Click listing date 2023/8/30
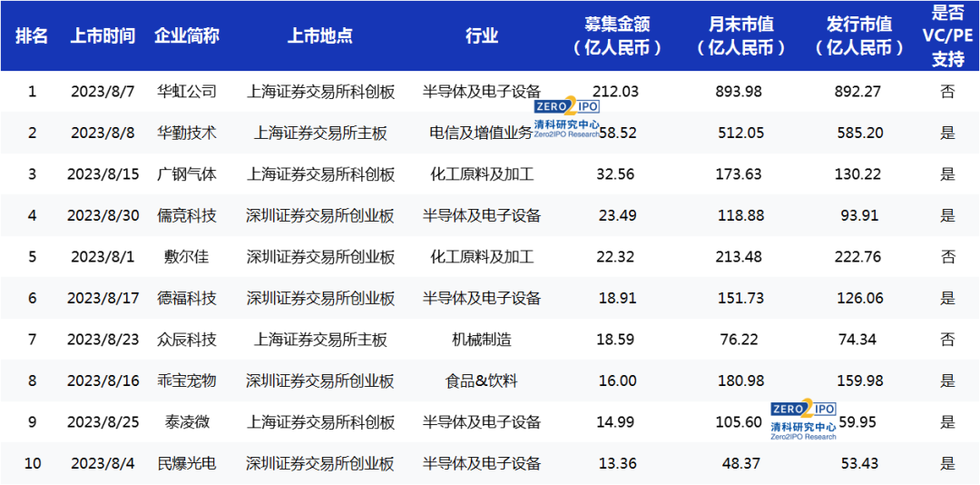The height and width of the screenshot is (485, 980). click(103, 216)
